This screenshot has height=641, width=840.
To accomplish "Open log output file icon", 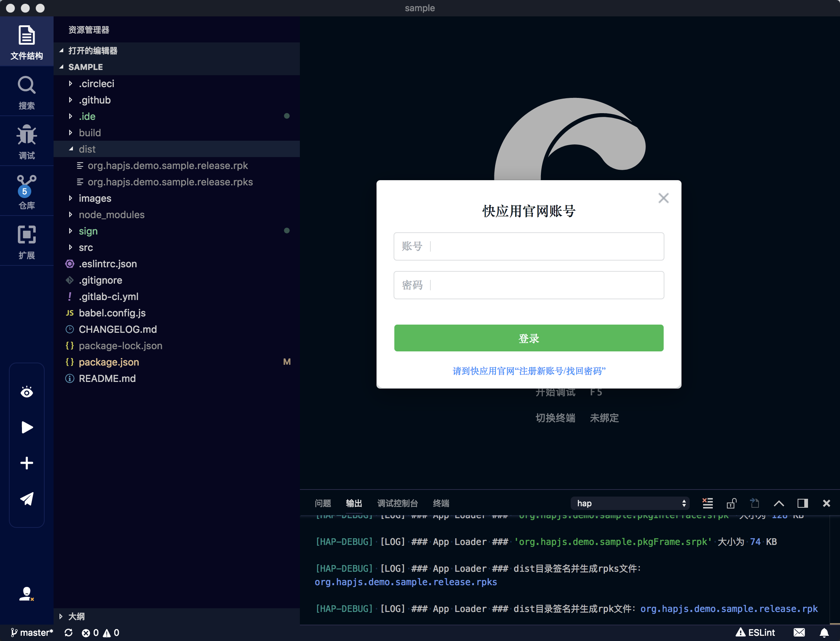I will point(754,503).
